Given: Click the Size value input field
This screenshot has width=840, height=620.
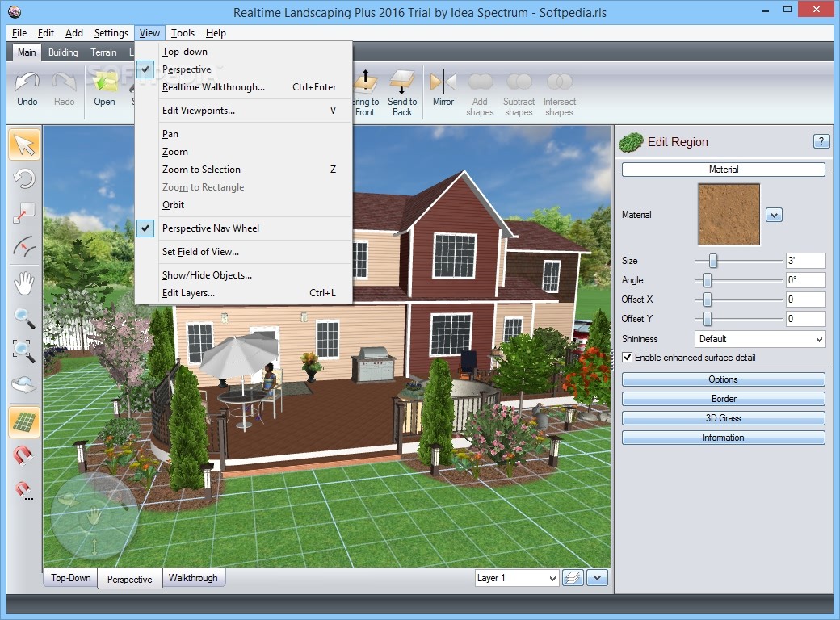Looking at the screenshot, I should point(806,261).
